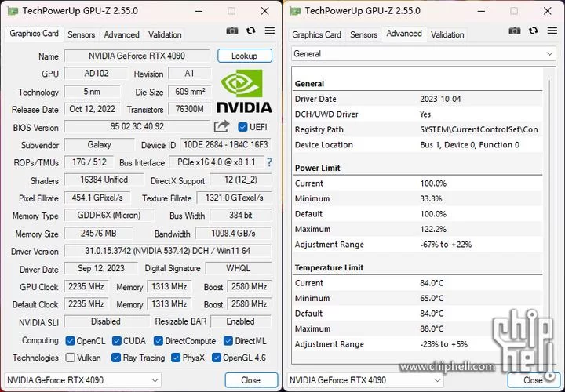Image resolution: width=565 pixels, height=392 pixels.
Task: Switch to Sensors tab in left window
Action: [82, 35]
